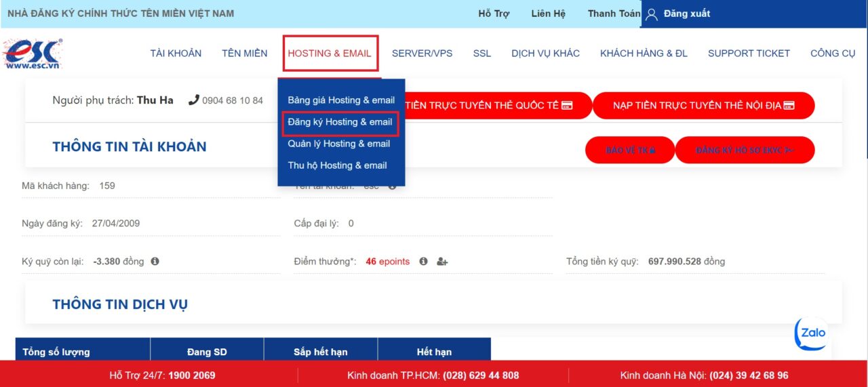The width and height of the screenshot is (868, 387).
Task: Click the customer code value 159
Action: (107, 186)
